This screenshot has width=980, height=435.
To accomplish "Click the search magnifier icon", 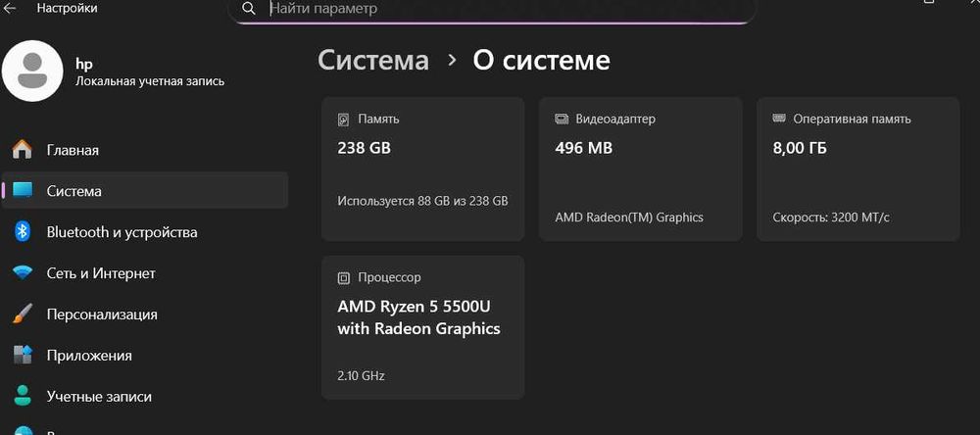I will 249,8.
